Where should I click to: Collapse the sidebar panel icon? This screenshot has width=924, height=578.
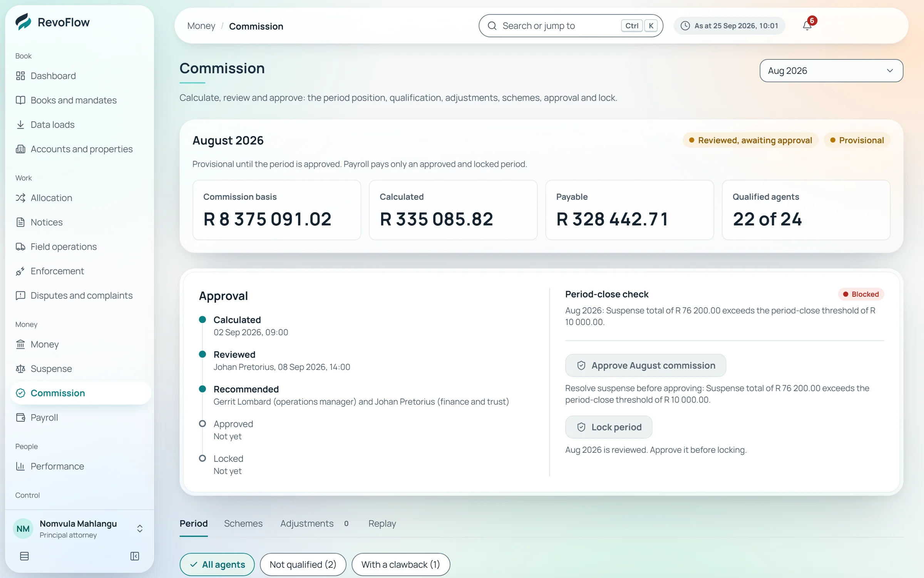click(135, 556)
